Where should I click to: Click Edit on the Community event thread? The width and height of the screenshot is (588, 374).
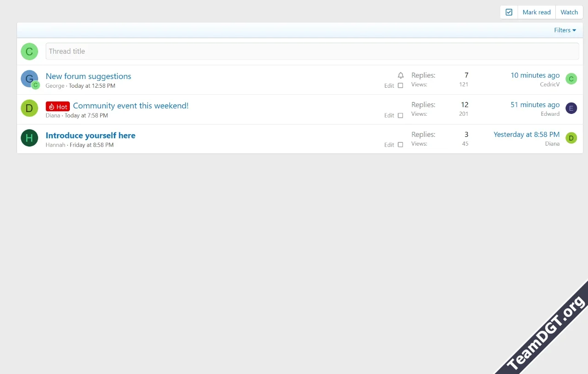click(389, 115)
